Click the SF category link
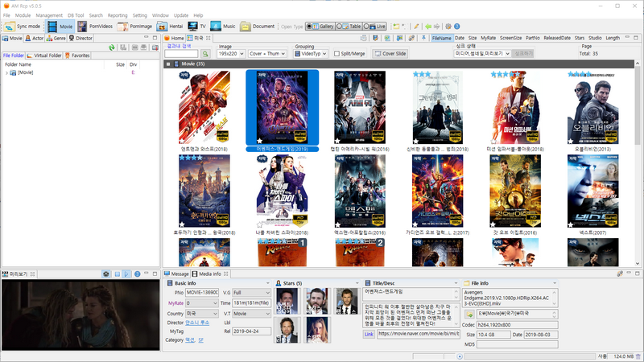The width and height of the screenshot is (644, 362). click(200, 340)
